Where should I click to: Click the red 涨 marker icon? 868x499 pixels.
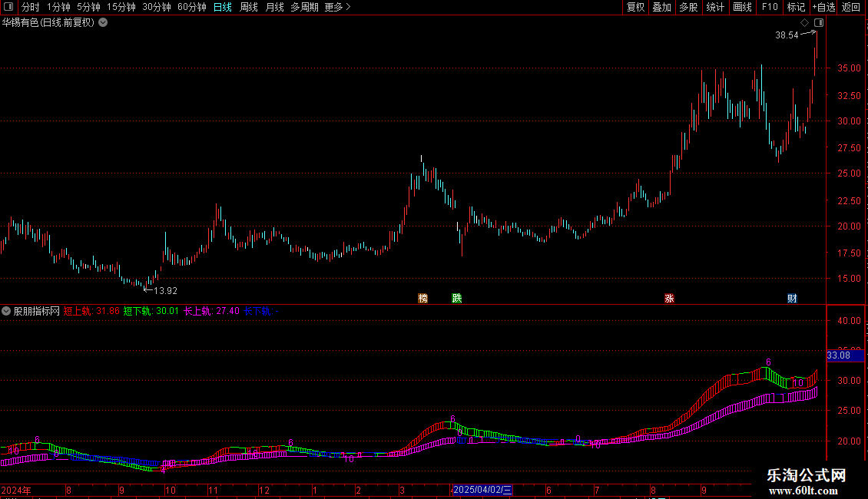point(669,298)
